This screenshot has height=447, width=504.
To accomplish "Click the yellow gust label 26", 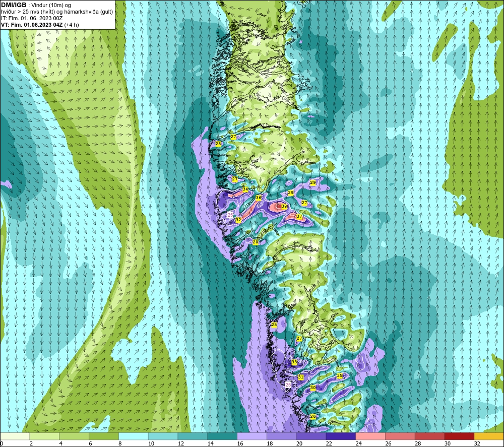I will pos(313,416).
